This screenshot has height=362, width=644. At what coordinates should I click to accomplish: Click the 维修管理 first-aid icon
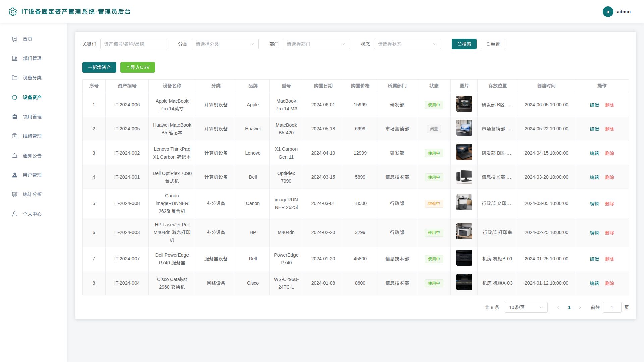[15, 136]
